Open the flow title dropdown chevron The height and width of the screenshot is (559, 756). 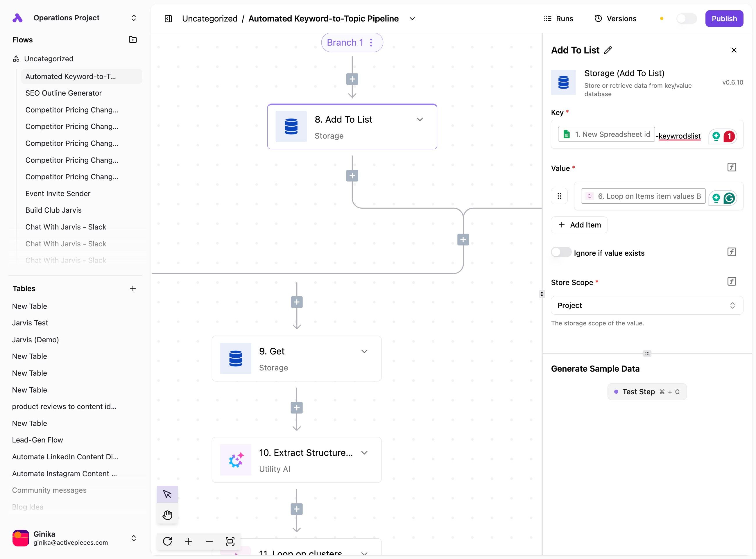tap(412, 19)
